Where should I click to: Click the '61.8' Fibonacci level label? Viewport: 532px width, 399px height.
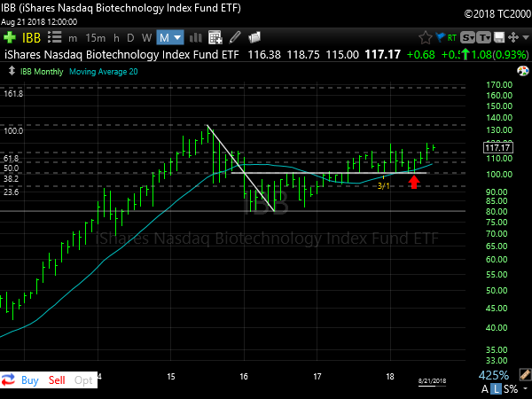click(12, 159)
